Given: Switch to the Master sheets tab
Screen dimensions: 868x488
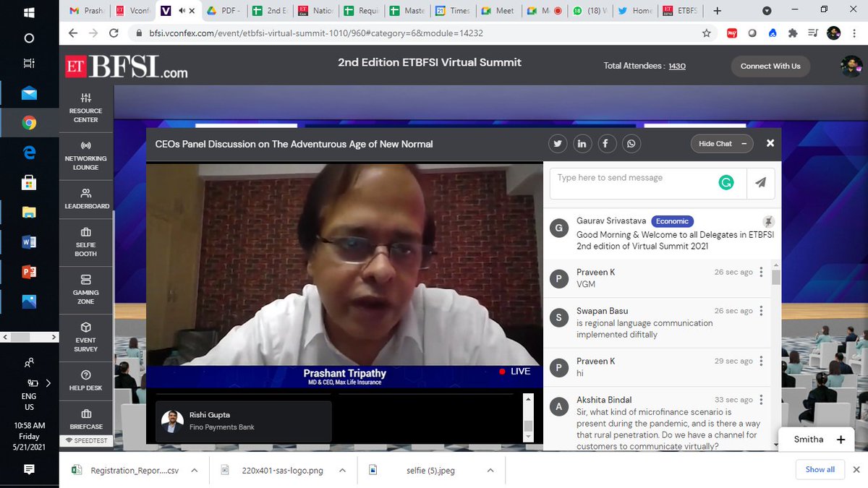Looking at the screenshot, I should tap(406, 11).
